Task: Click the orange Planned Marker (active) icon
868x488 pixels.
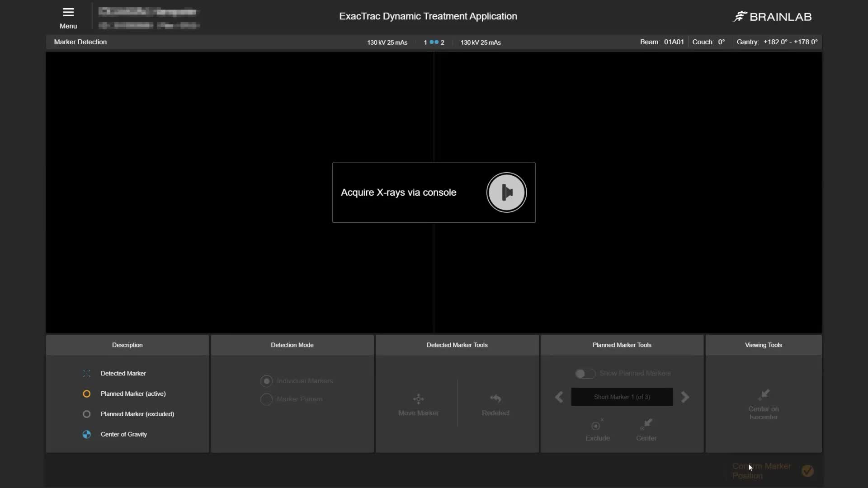Action: 87,394
